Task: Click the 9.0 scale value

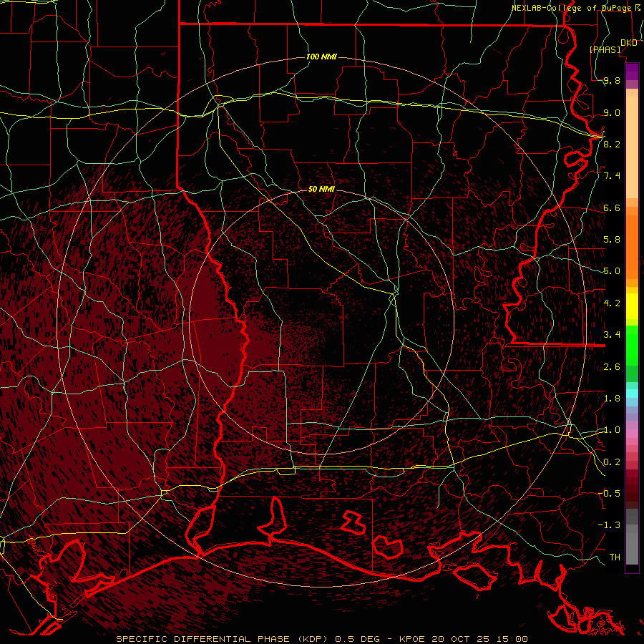Action: [x=612, y=112]
